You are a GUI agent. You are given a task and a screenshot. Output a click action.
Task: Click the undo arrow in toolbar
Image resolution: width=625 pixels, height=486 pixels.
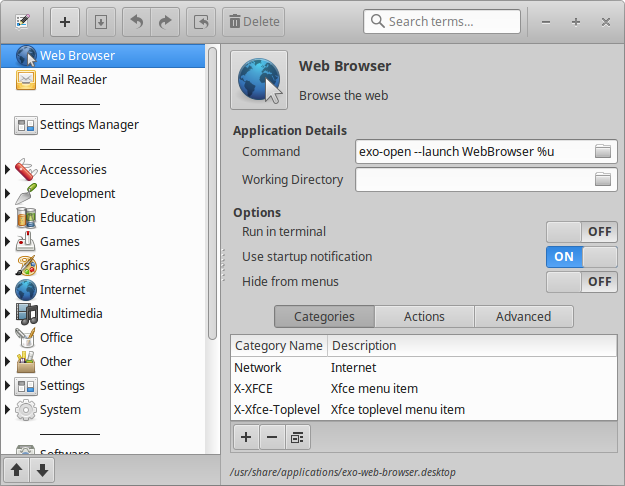(137, 21)
